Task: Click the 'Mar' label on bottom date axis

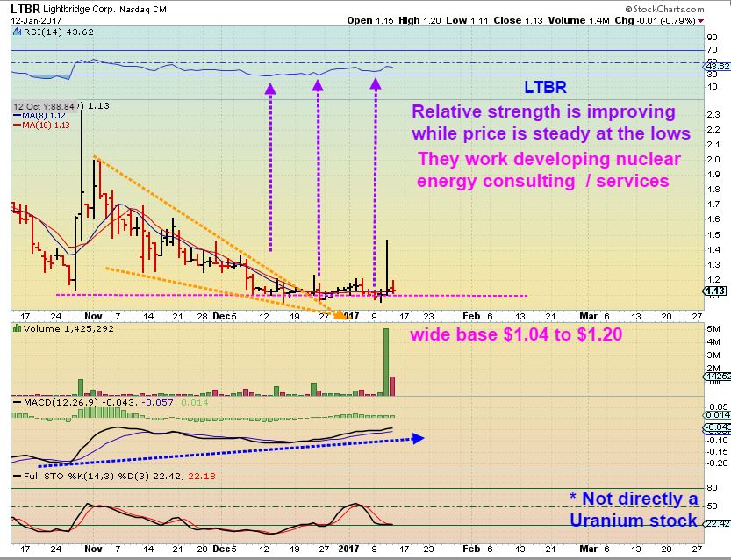Action: [x=588, y=549]
